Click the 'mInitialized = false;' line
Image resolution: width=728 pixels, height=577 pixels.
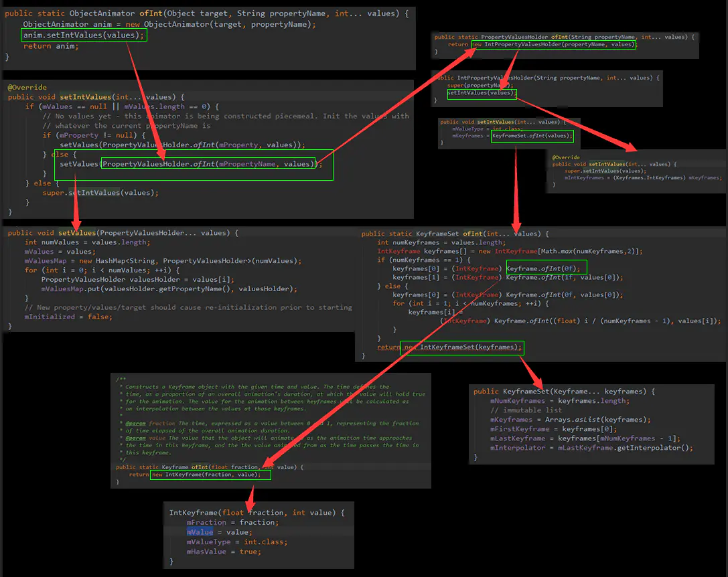click(68, 317)
